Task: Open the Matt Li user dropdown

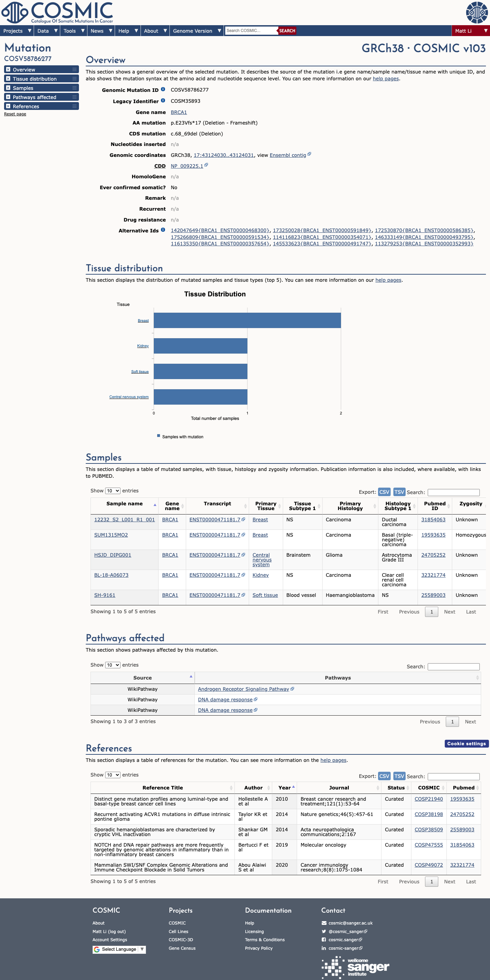Action: pos(471,31)
